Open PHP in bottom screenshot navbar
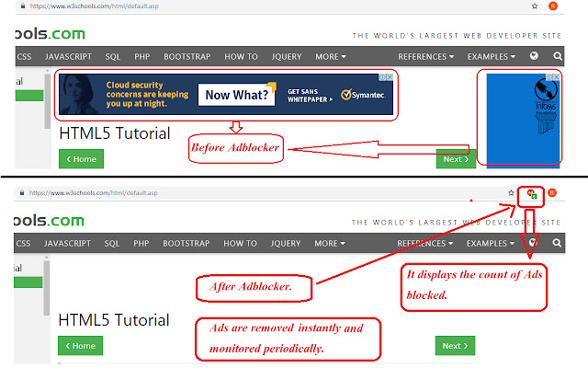The image size is (588, 368). 141,243
